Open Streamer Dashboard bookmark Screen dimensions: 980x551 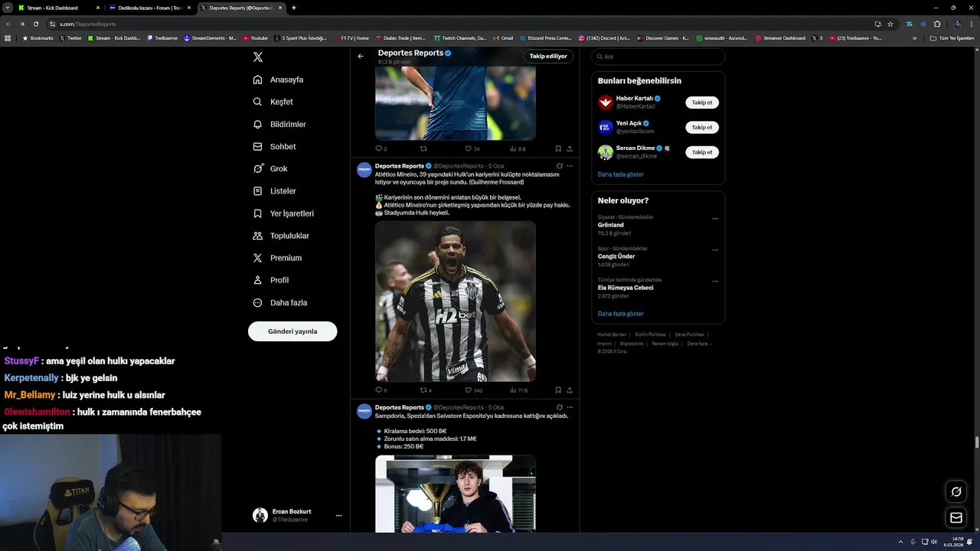click(x=780, y=37)
